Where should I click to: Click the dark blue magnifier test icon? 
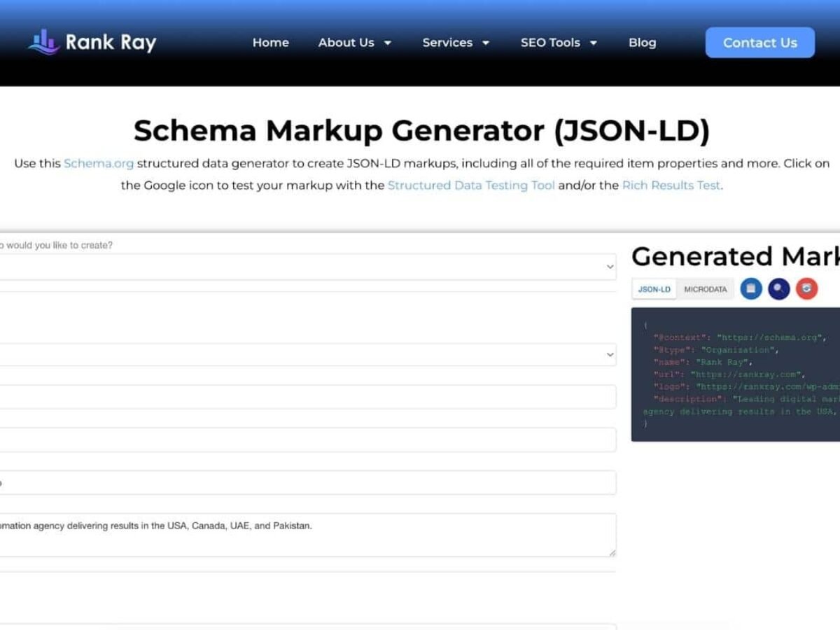click(x=779, y=288)
